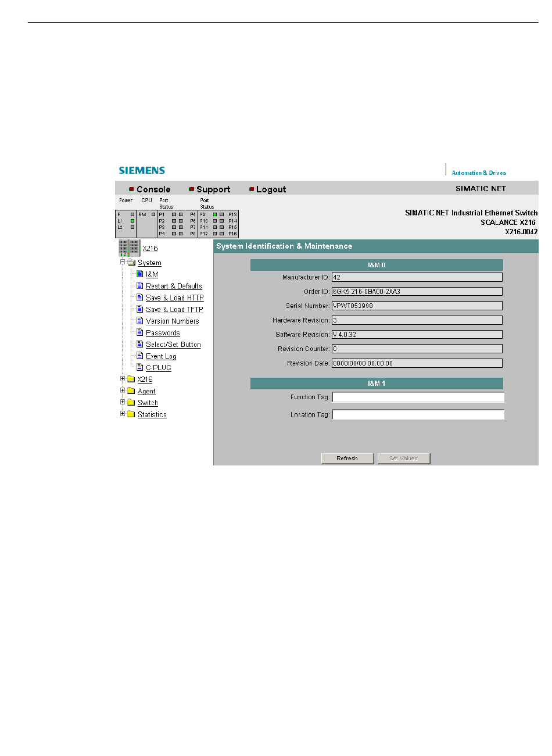Image resolution: width=552 pixels, height=756 pixels.
Task: Click the Version Numbers page icon
Action: 140,320
